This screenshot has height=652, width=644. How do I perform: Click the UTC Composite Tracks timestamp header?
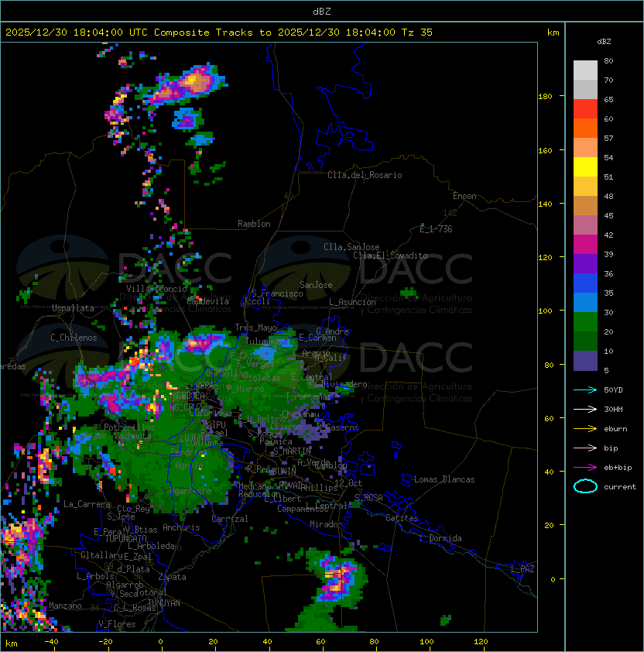tap(219, 33)
